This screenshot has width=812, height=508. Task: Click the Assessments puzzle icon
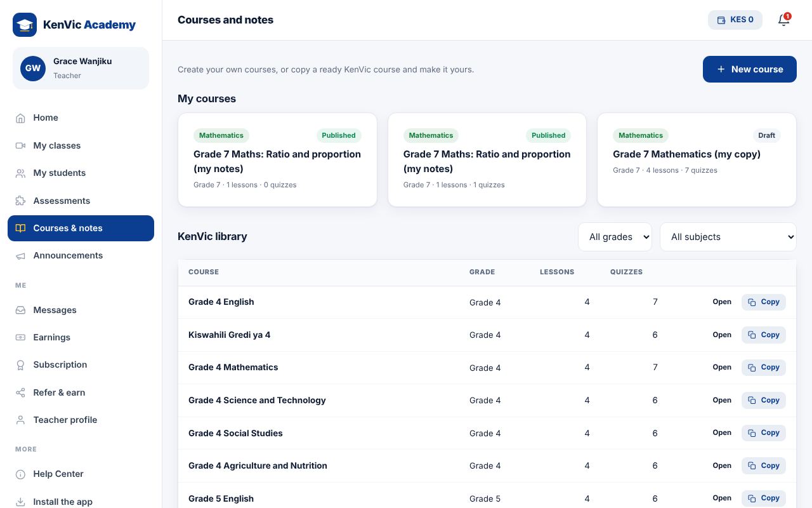20,201
